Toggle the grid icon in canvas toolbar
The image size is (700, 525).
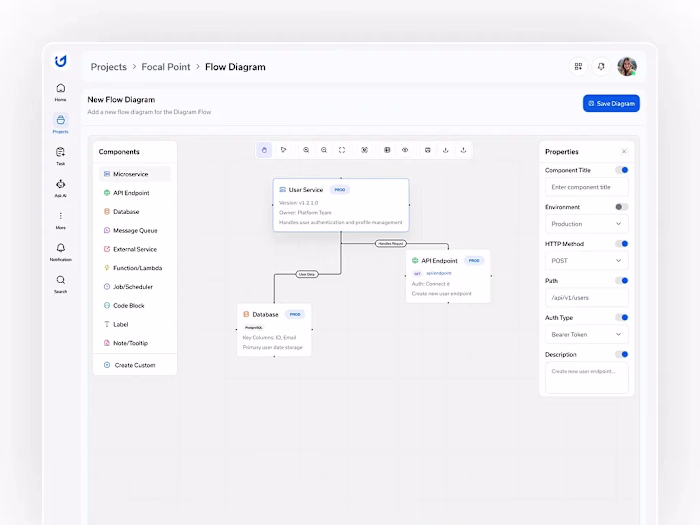[x=387, y=150]
